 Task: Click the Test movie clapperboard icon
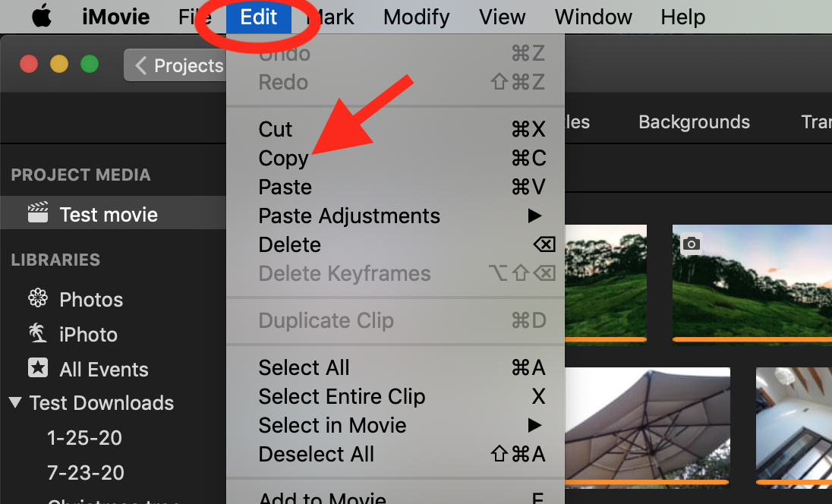37,213
